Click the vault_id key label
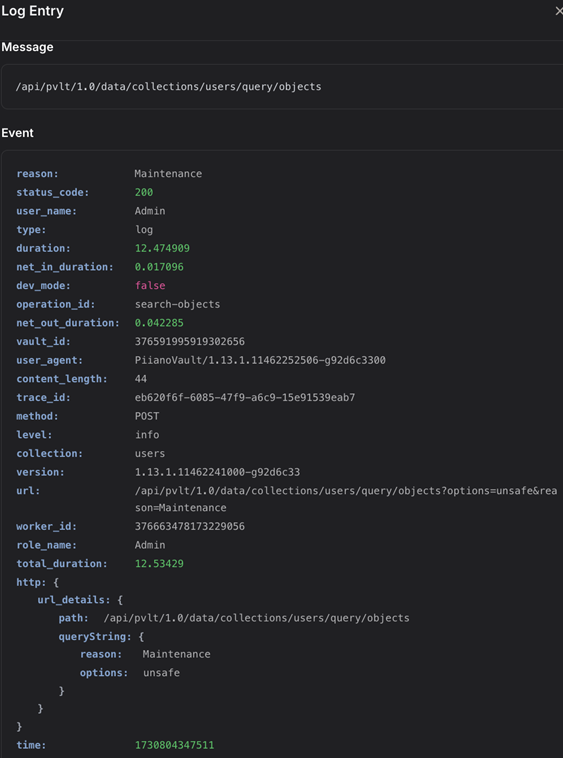This screenshot has height=758, width=563. tap(43, 341)
